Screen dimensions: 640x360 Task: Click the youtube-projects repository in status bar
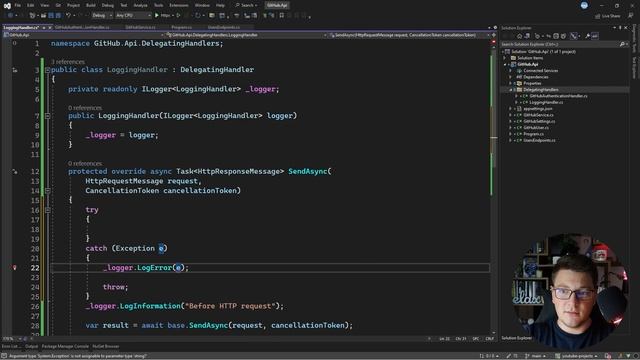tap(576, 356)
